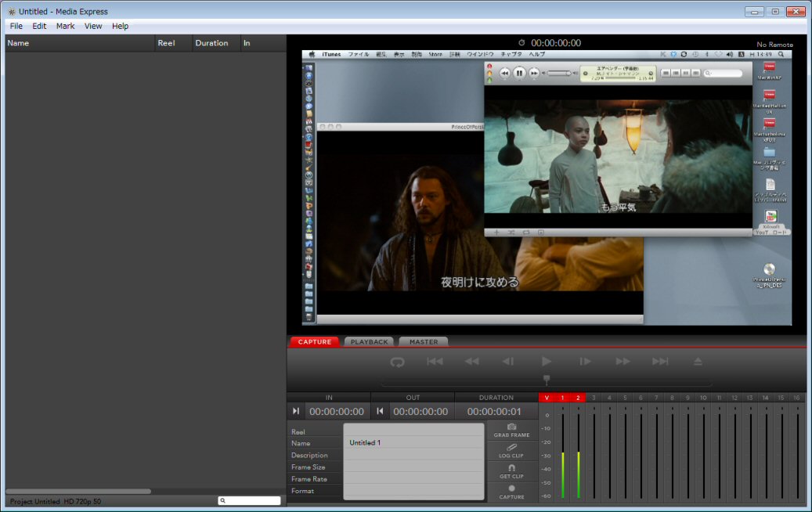This screenshot has height=512, width=812.
Task: Open the Help menu
Action: tap(120, 26)
